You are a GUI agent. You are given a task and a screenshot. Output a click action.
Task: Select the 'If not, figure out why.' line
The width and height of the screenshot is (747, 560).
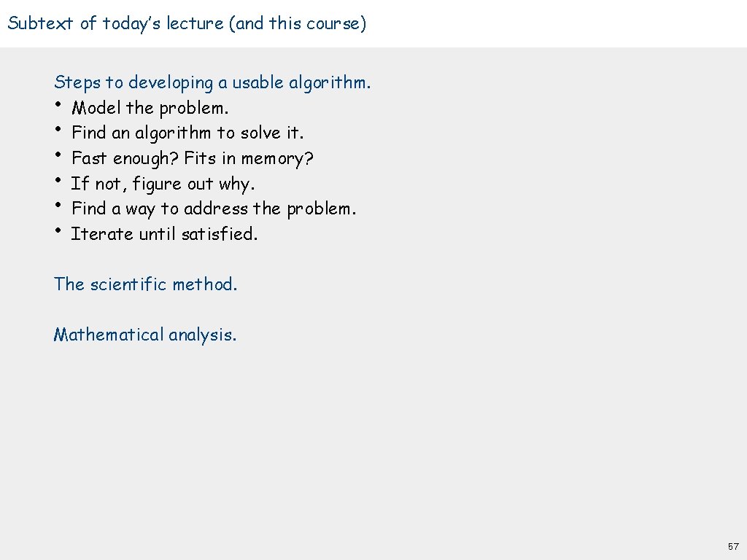163,183
